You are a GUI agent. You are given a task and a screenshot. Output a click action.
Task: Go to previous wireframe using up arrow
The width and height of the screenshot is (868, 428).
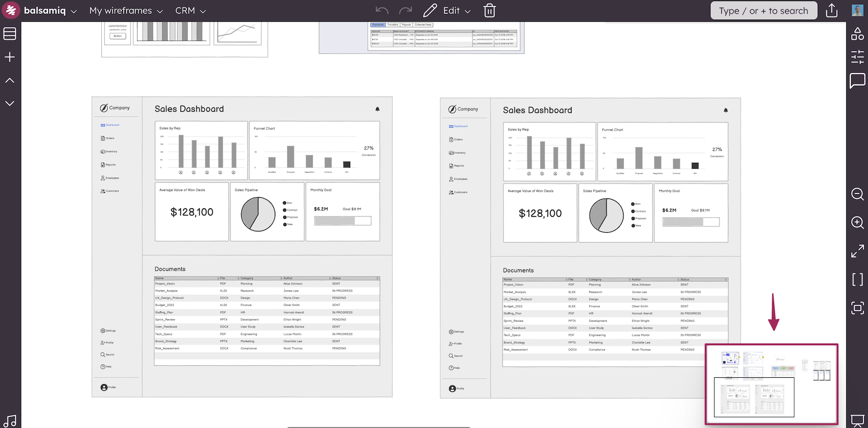[x=10, y=80]
